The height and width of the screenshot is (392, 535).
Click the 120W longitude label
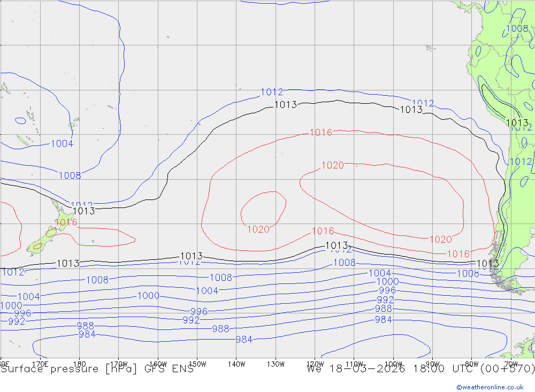(x=315, y=364)
